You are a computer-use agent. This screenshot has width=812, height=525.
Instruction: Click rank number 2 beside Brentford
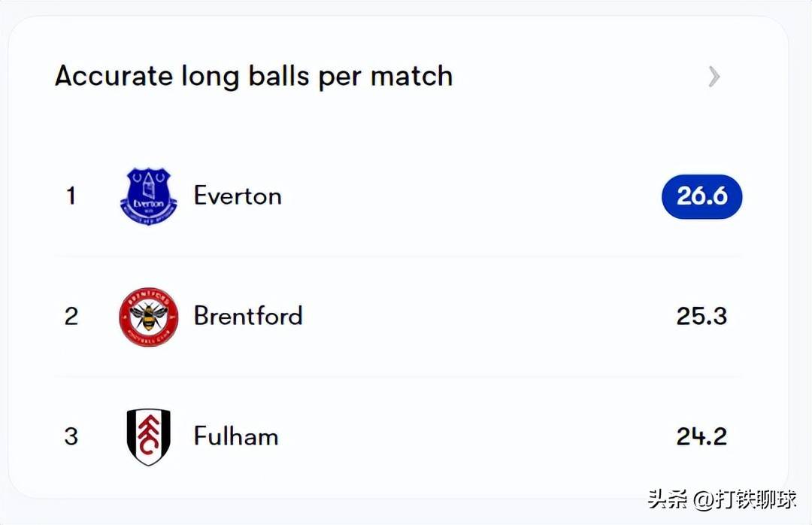tap(71, 316)
